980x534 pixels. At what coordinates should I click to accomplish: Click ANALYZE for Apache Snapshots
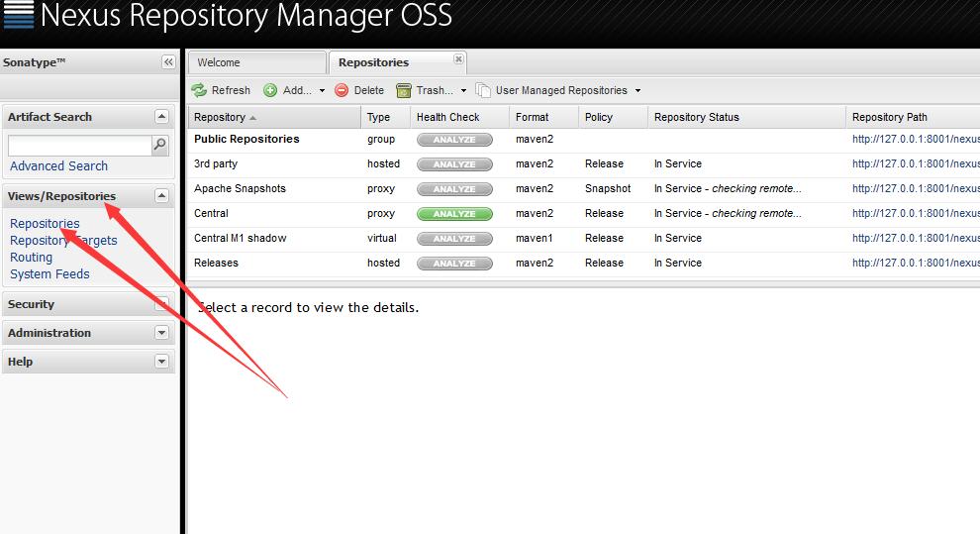pos(454,189)
